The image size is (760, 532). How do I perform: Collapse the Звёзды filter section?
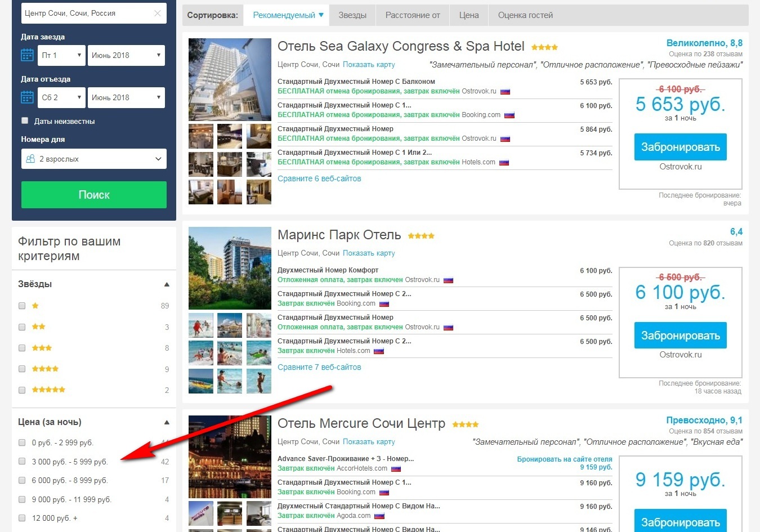click(167, 284)
